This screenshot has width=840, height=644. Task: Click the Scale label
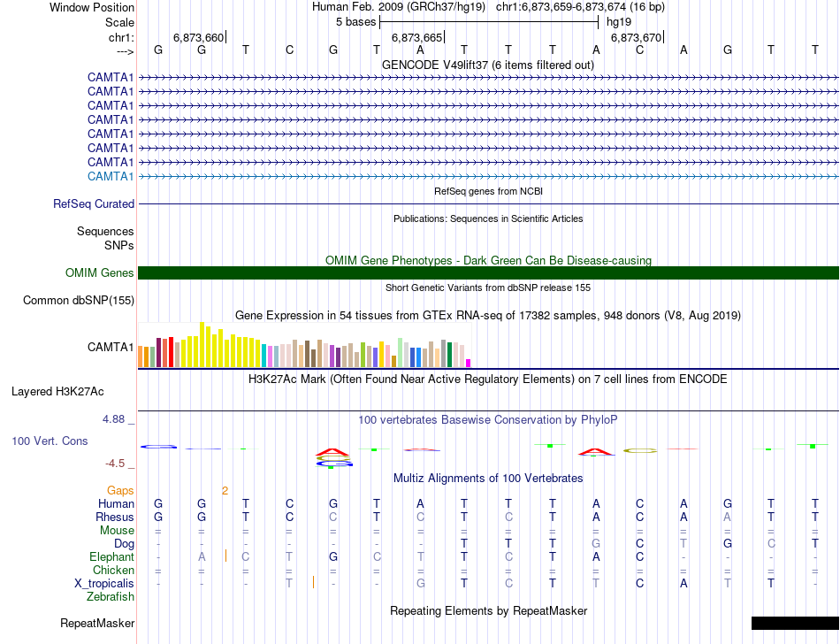119,22
